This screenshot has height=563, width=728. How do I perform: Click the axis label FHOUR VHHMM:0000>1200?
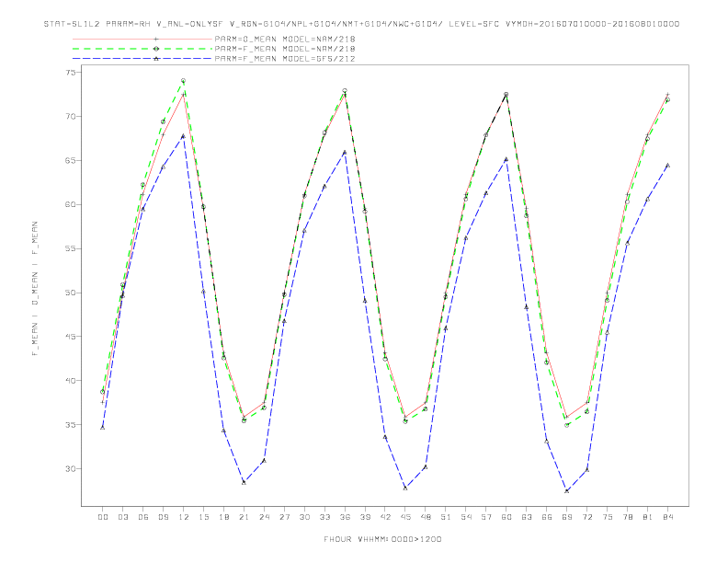click(x=382, y=539)
